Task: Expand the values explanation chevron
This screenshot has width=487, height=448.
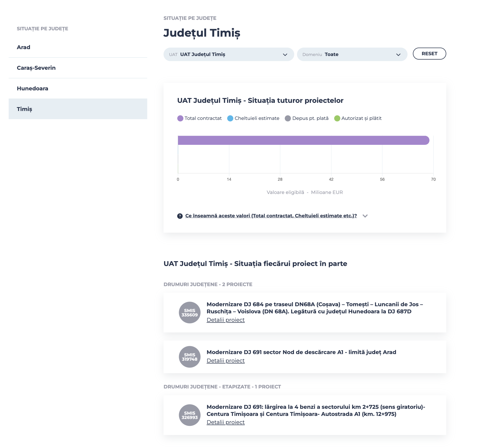Action: [365, 216]
